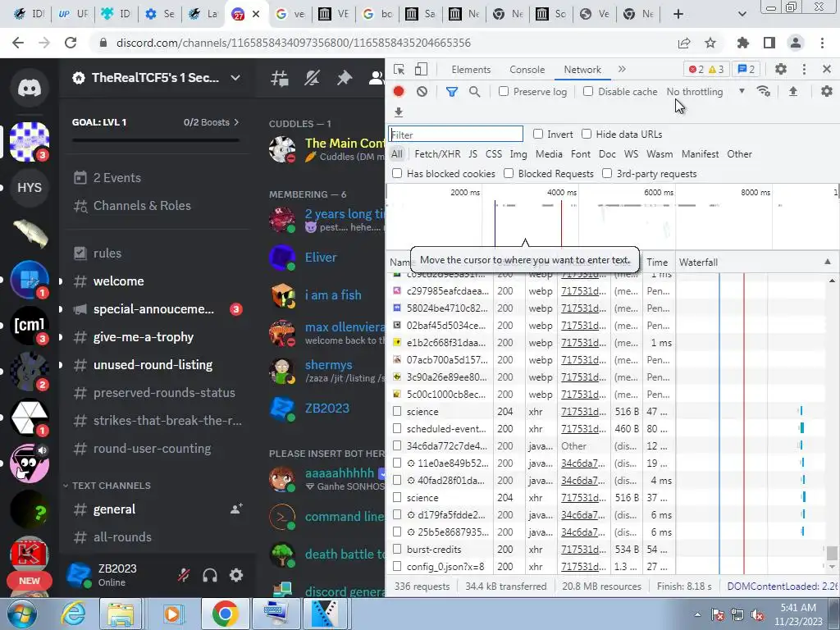Image resolution: width=840 pixels, height=630 pixels.
Task: Open the [cm] server icon
Action: point(30,325)
